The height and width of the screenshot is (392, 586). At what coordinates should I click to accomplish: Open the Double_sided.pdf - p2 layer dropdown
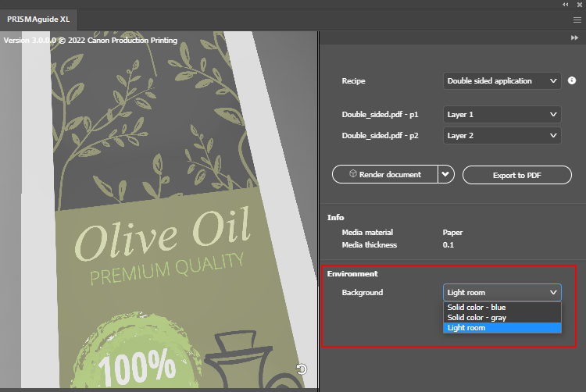pyautogui.click(x=502, y=136)
